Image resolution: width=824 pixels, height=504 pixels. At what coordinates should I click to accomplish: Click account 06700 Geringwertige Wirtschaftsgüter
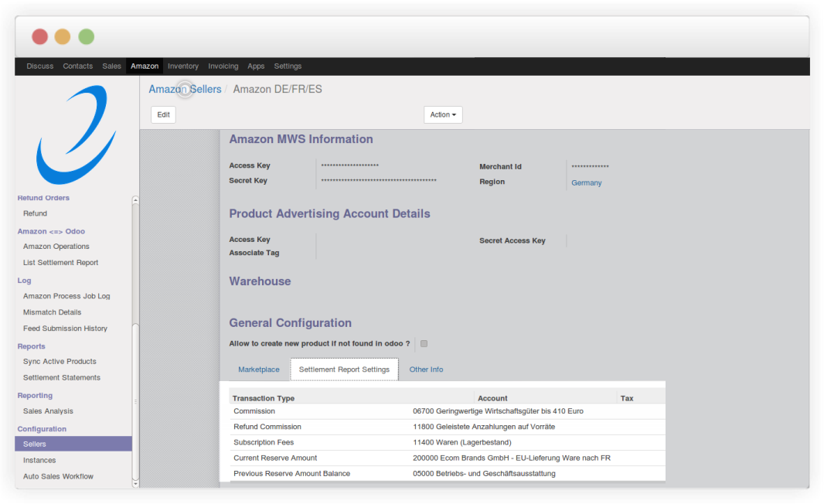[498, 411]
